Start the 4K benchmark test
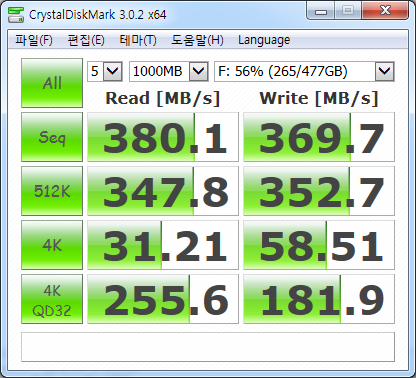This screenshot has width=416, height=378. pos(52,245)
